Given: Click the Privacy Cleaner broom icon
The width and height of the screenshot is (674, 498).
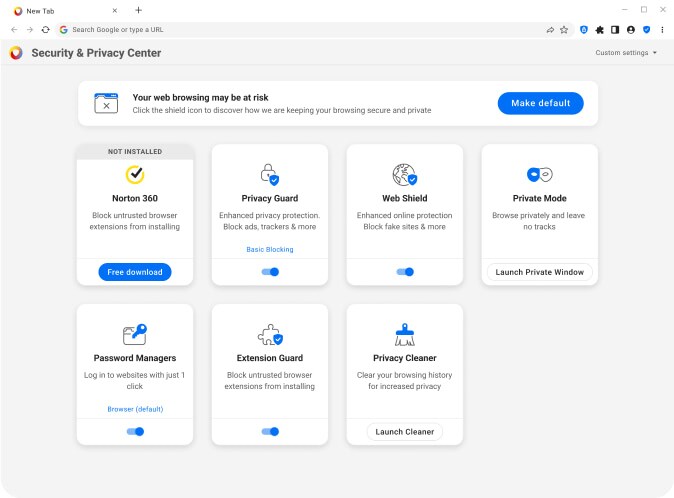Looking at the screenshot, I should point(404,334).
